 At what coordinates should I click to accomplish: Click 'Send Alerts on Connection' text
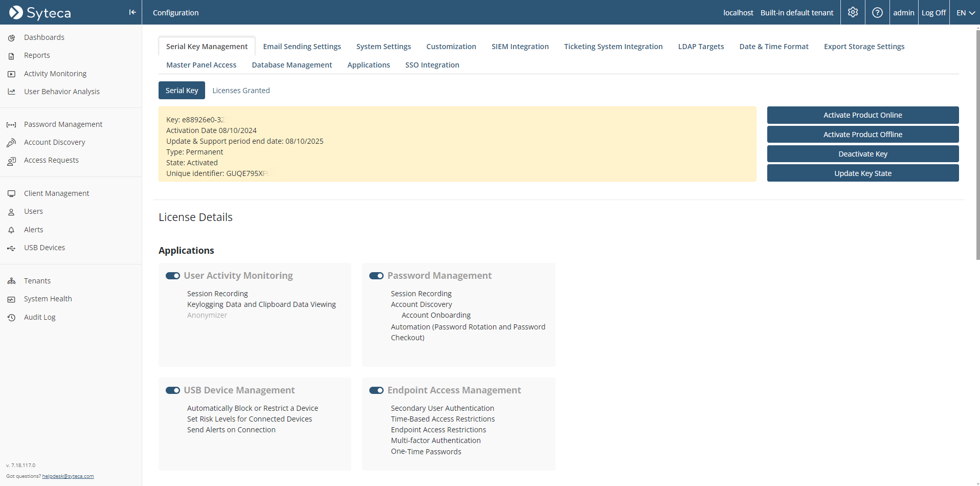(231, 430)
